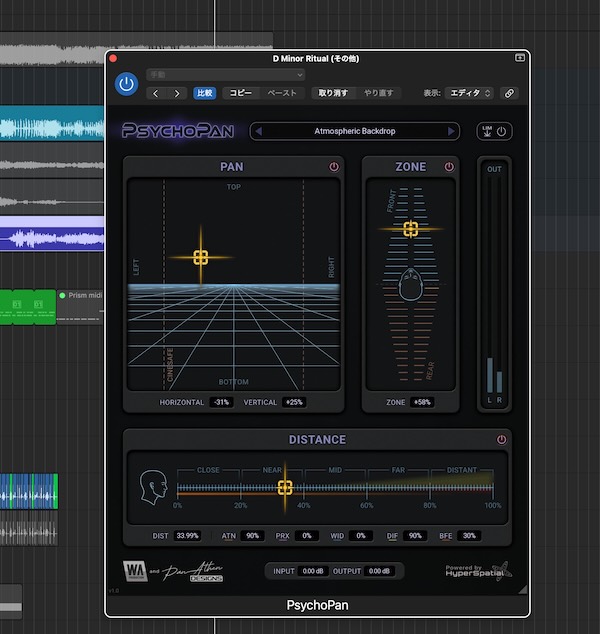600x634 pixels.
Task: Toggle the 比較 compare button
Action: point(205,93)
